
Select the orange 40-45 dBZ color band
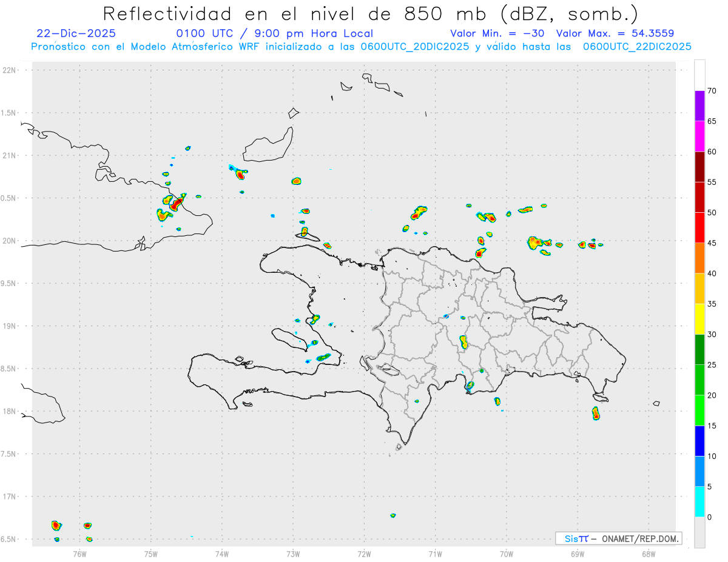point(699,258)
